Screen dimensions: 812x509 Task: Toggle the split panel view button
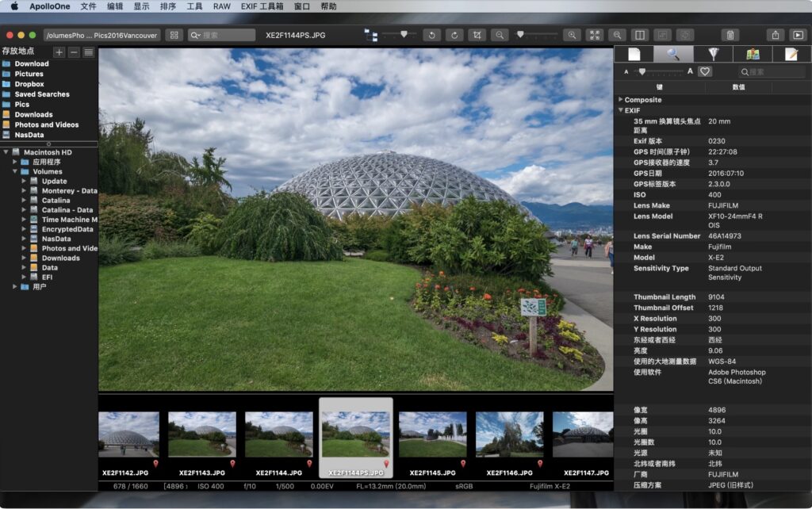(x=640, y=35)
